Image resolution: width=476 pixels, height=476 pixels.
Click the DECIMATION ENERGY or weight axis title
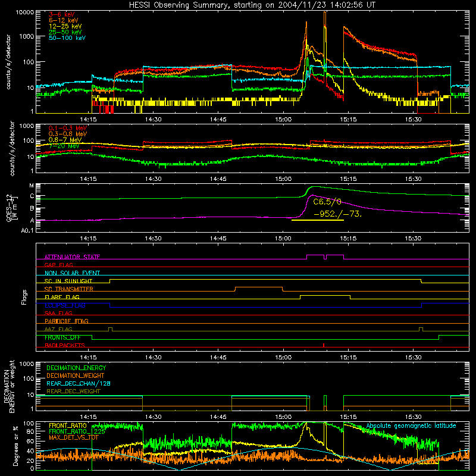pos(9,386)
